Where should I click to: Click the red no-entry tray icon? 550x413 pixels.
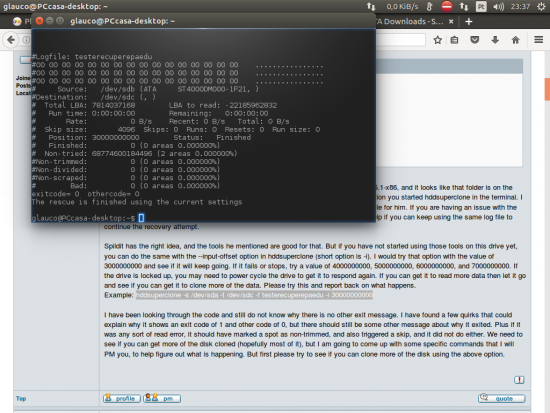pyautogui.click(x=447, y=6)
